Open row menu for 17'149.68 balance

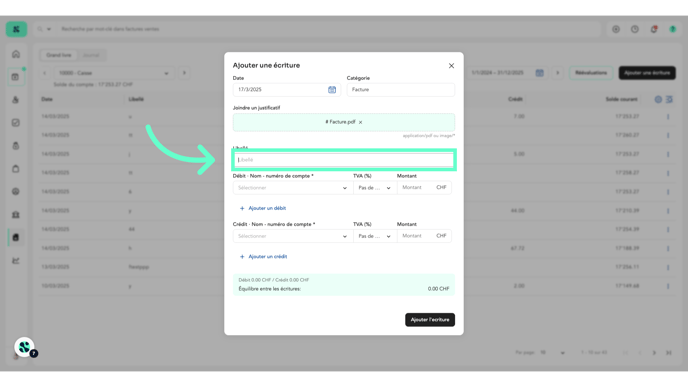pos(668,286)
